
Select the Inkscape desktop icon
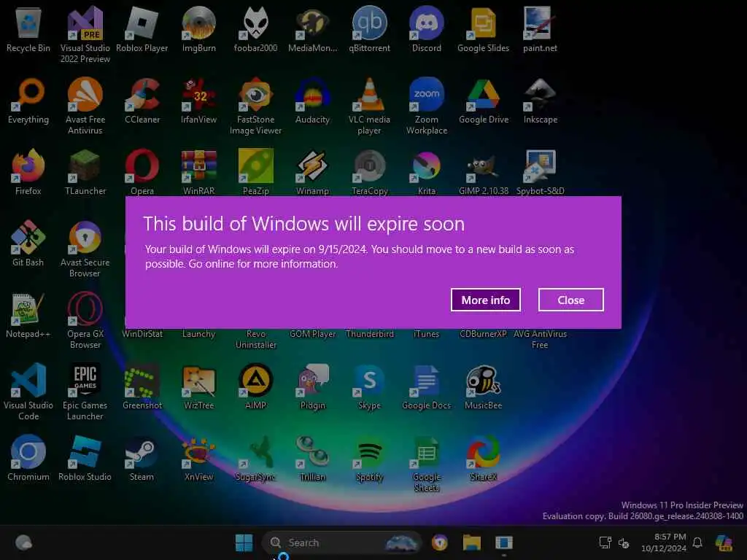(x=540, y=101)
